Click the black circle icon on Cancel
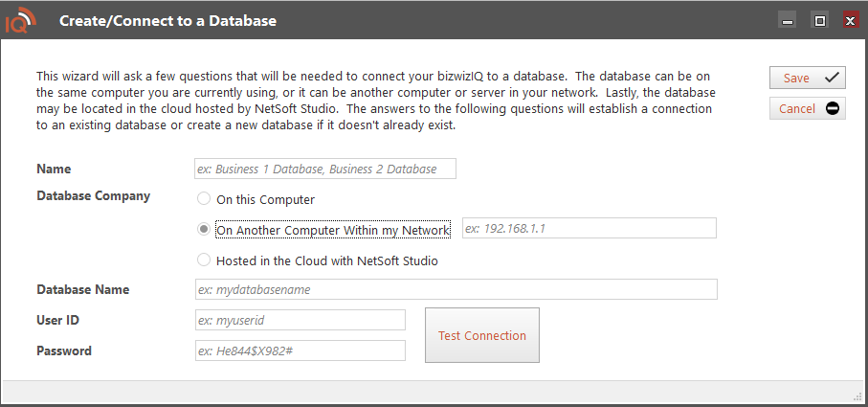Screen dimensions: 868x407 point(832,108)
